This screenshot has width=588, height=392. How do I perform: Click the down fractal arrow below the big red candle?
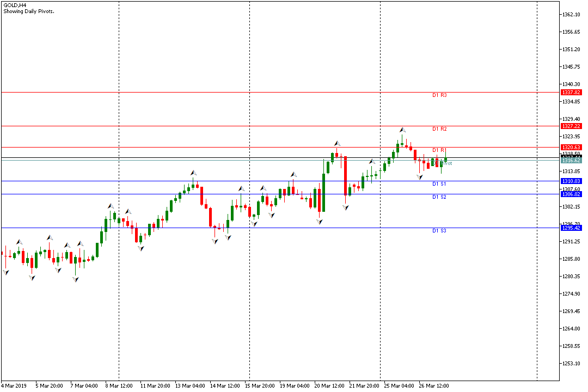[346, 207]
